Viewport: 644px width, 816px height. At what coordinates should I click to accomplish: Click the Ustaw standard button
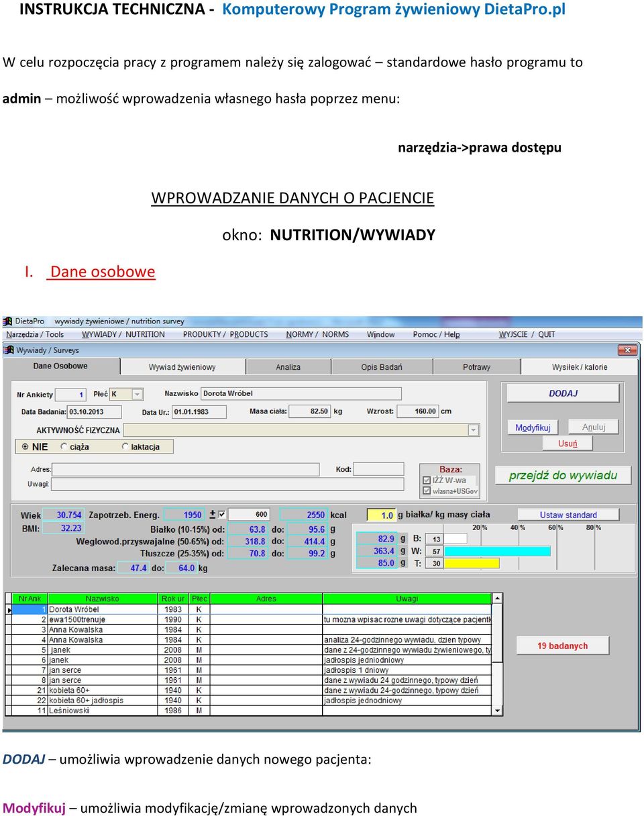pos(568,515)
